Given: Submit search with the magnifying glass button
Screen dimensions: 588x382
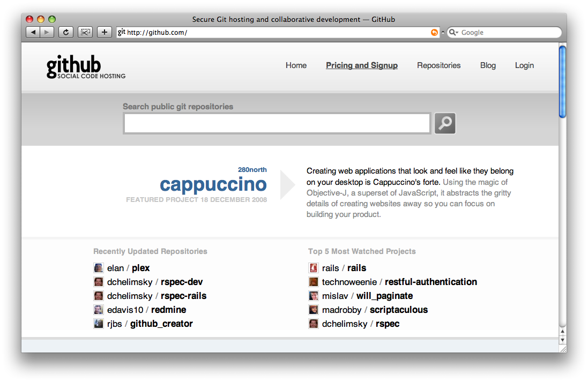Looking at the screenshot, I should tap(445, 123).
